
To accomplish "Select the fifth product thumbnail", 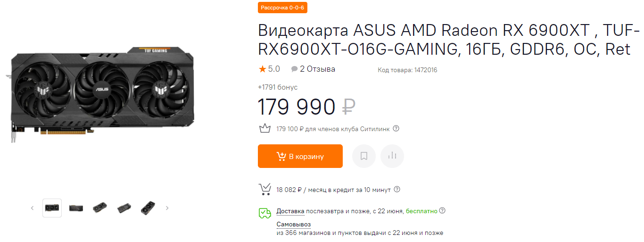I will (x=148, y=208).
